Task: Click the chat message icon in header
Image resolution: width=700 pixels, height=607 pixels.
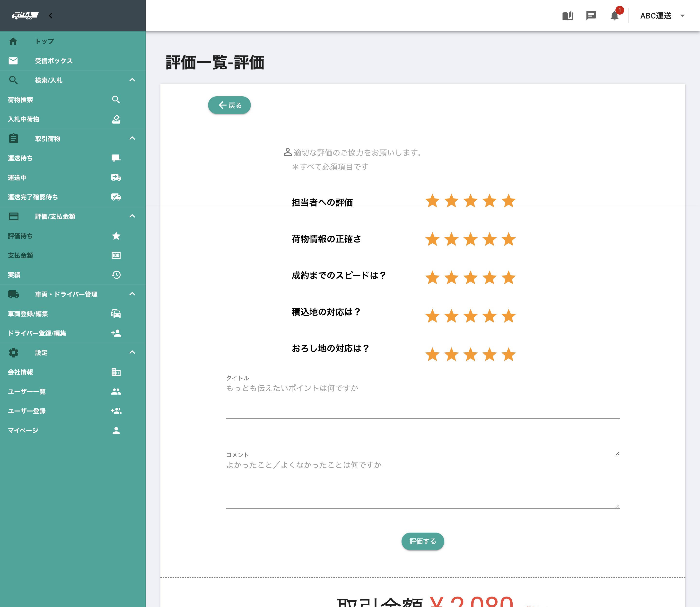Action: [591, 16]
